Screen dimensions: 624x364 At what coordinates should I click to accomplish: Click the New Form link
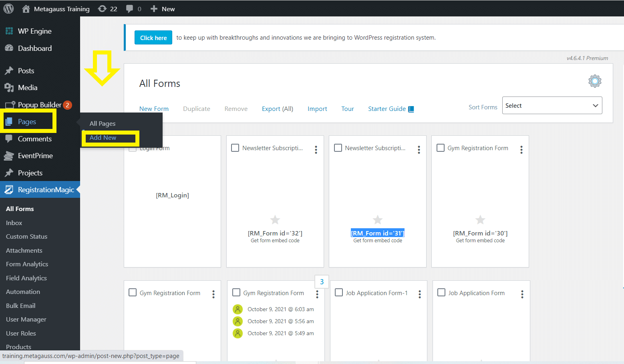click(x=154, y=109)
